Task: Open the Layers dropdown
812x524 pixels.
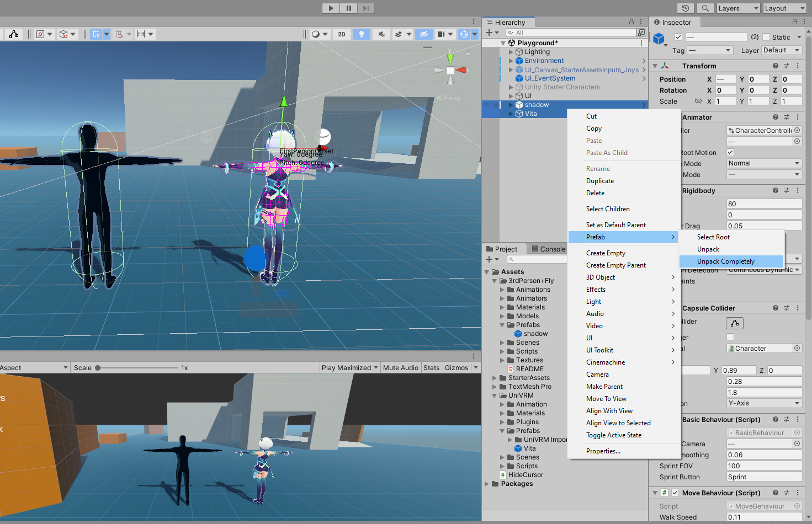Action: [x=739, y=8]
